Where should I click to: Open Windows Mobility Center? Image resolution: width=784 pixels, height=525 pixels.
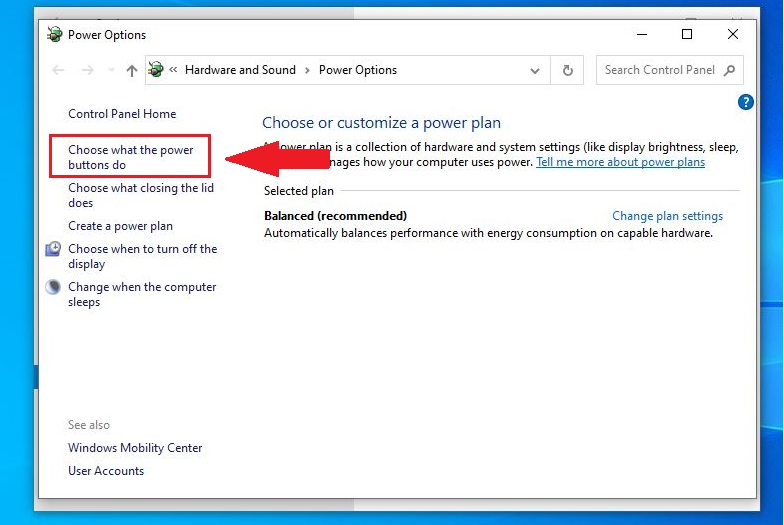[135, 448]
